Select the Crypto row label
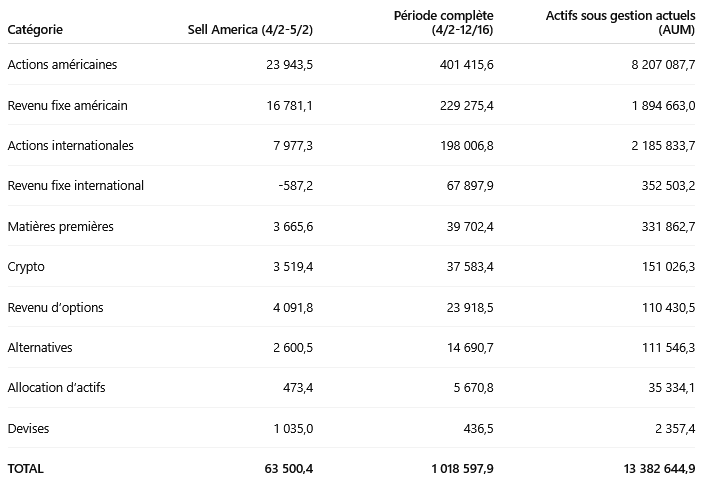The width and height of the screenshot is (711, 489). (26, 267)
